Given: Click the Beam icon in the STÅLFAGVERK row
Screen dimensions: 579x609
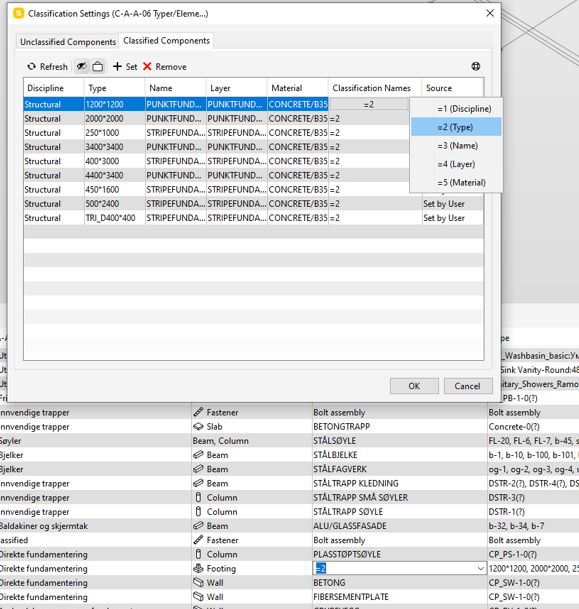Looking at the screenshot, I should [x=198, y=469].
